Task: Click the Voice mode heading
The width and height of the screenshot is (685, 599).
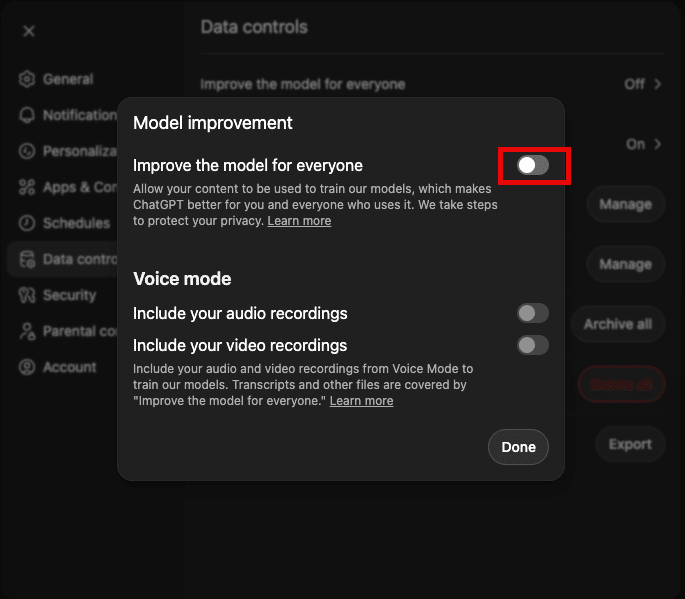Action: [182, 279]
